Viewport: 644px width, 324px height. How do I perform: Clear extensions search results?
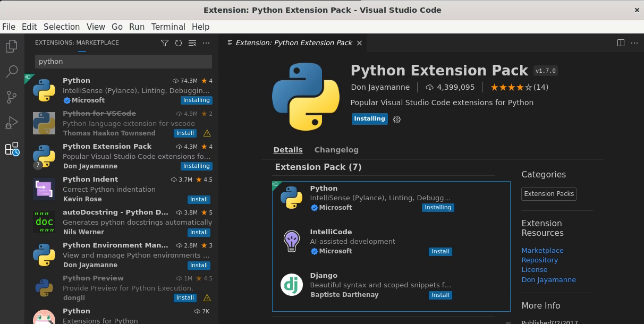[192, 43]
